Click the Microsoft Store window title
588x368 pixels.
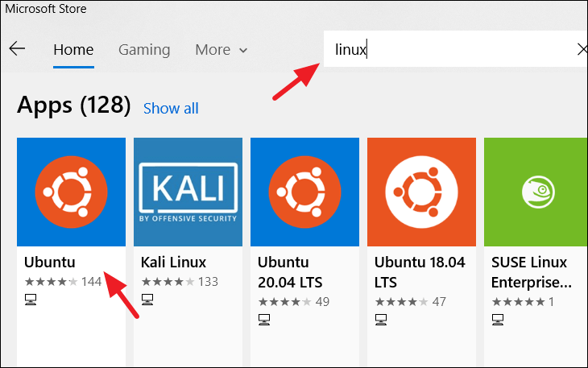[46, 8]
